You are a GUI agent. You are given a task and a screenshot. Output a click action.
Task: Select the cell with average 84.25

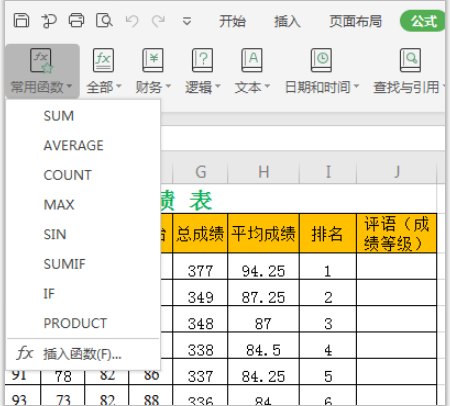(264, 372)
